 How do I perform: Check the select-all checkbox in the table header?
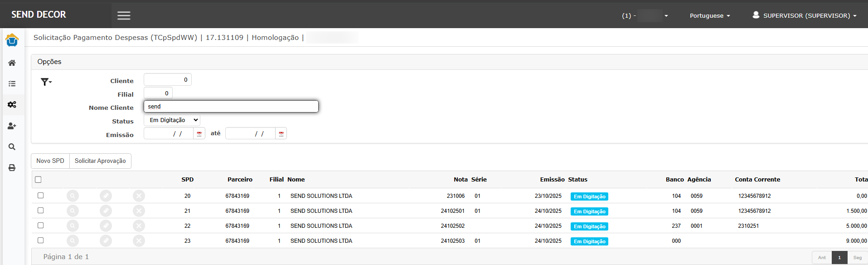[x=38, y=180]
